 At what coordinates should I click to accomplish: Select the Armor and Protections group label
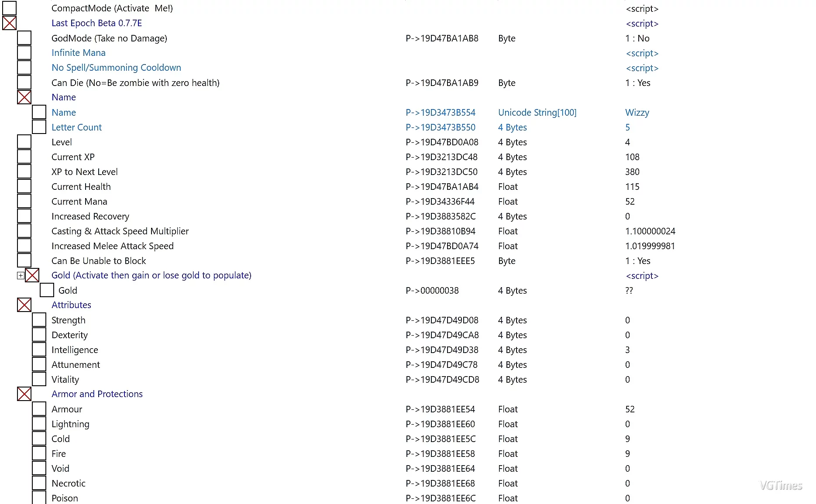(x=97, y=394)
